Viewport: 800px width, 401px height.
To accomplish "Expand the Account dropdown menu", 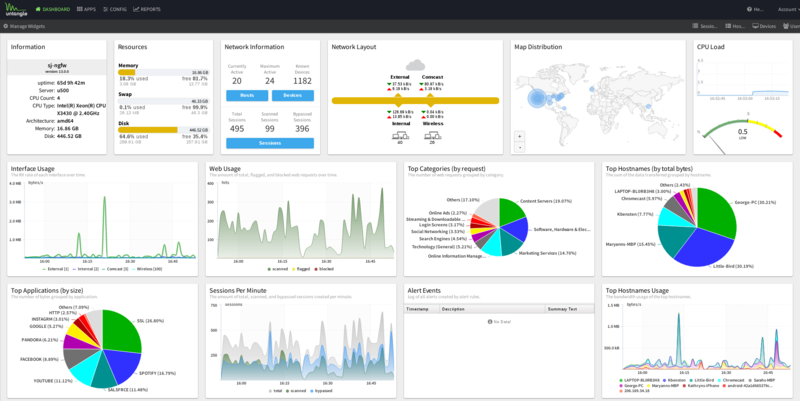I will 781,8.
